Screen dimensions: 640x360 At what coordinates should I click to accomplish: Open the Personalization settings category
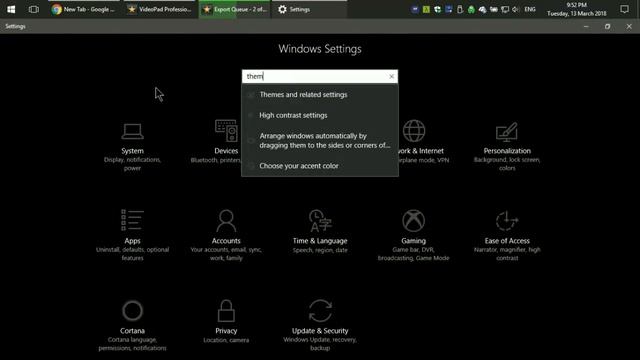click(x=507, y=147)
